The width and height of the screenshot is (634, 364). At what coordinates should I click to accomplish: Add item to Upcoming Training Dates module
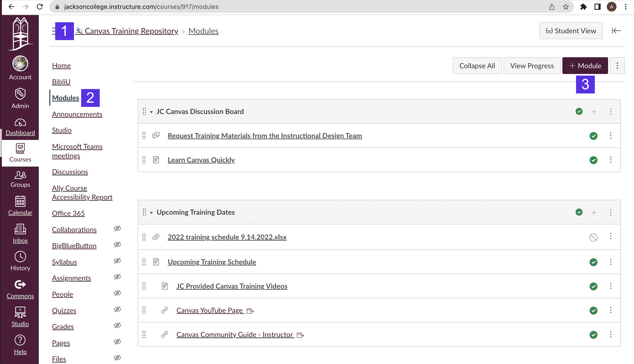[594, 213]
